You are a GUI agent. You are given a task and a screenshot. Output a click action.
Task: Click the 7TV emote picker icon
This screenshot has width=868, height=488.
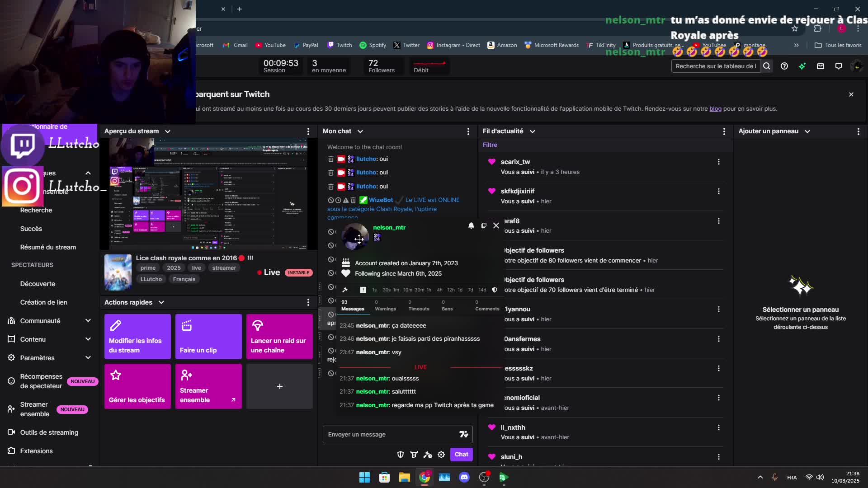pos(464,434)
